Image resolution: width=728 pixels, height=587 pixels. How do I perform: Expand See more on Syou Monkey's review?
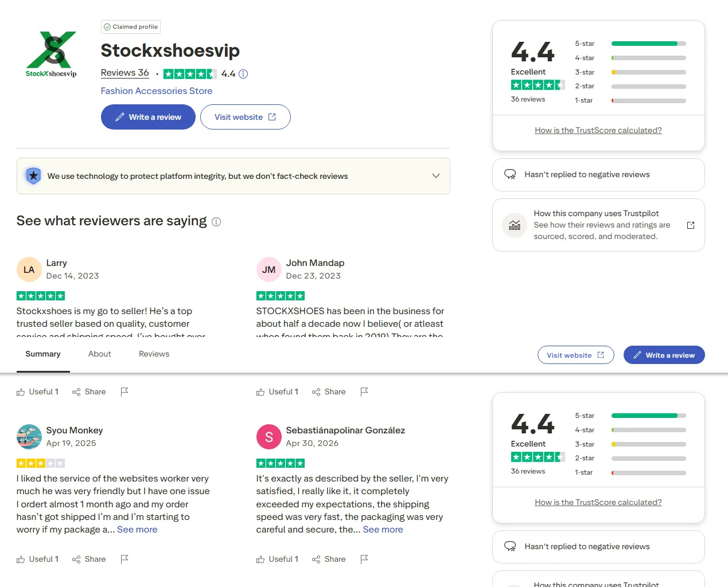(137, 530)
